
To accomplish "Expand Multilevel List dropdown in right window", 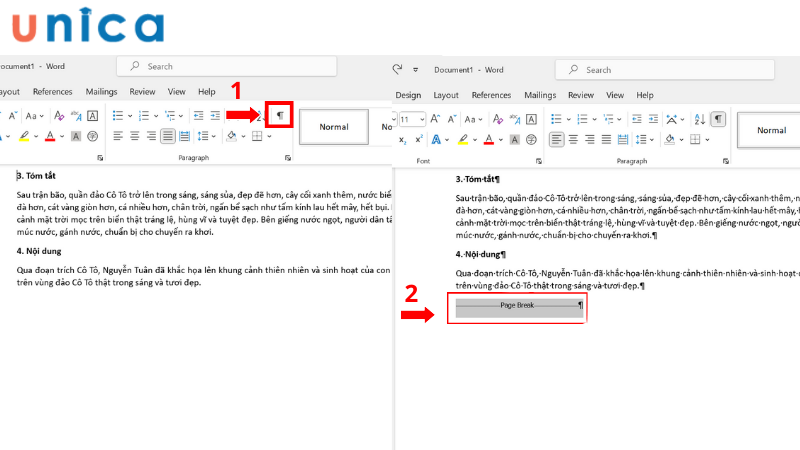I will [619, 119].
